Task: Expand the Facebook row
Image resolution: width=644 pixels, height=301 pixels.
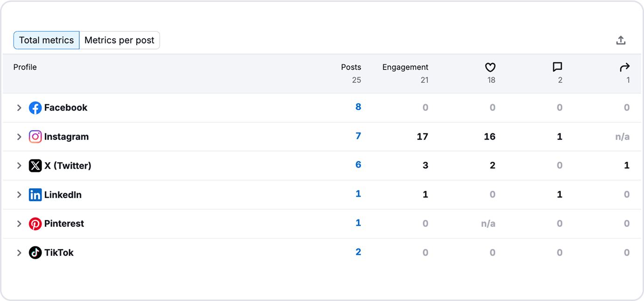Action: pos(19,108)
